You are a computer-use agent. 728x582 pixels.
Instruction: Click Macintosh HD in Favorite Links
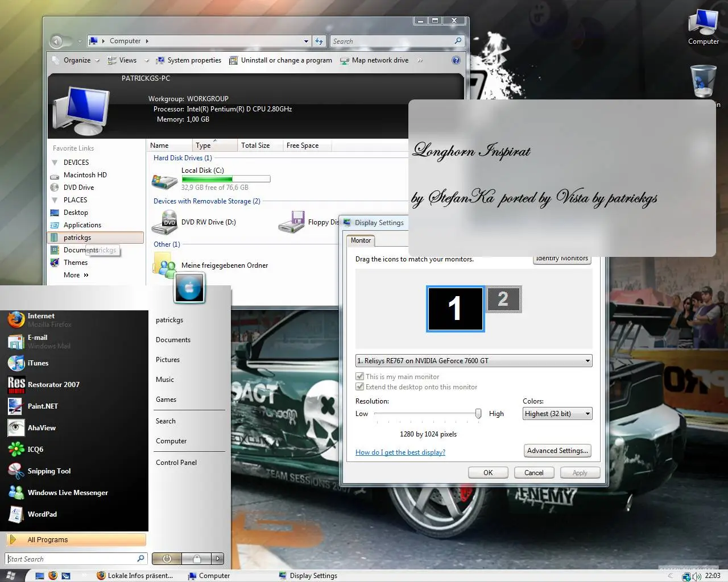pos(85,175)
